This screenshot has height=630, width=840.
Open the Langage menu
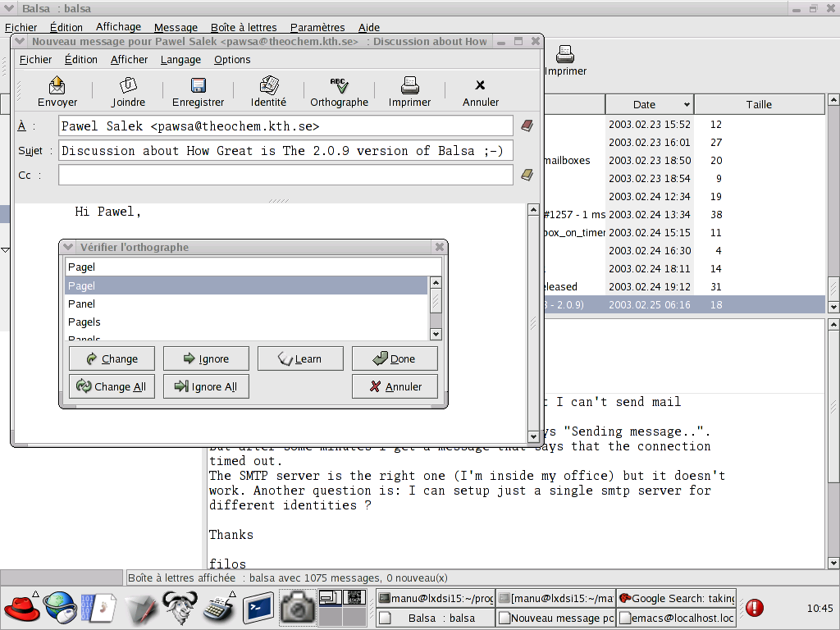(x=180, y=60)
